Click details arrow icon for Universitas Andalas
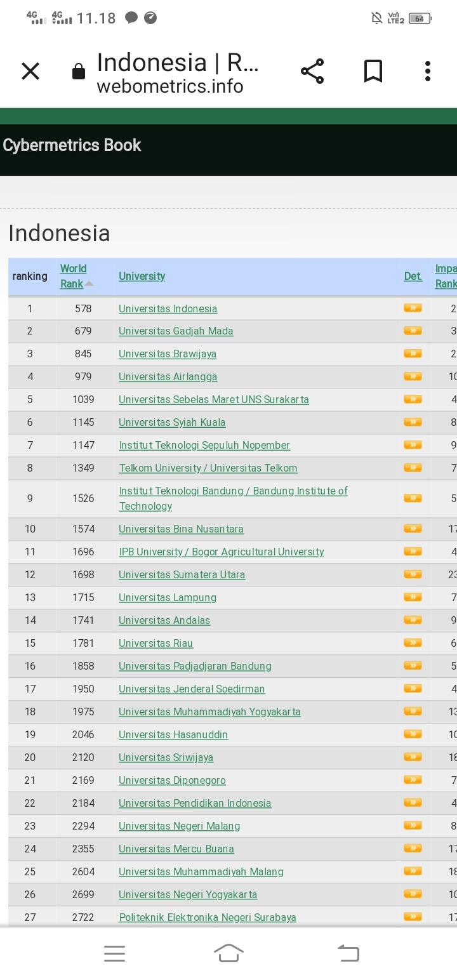 pos(413,619)
